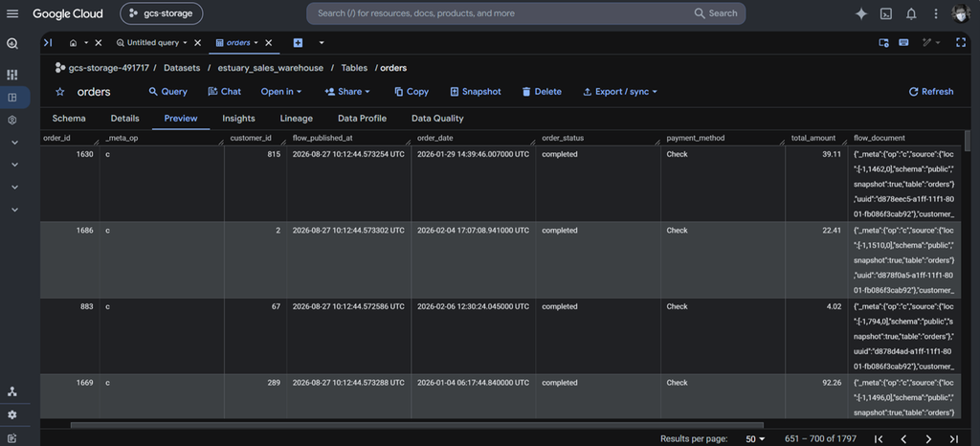
Task: Go to previous results page
Action: point(903,439)
